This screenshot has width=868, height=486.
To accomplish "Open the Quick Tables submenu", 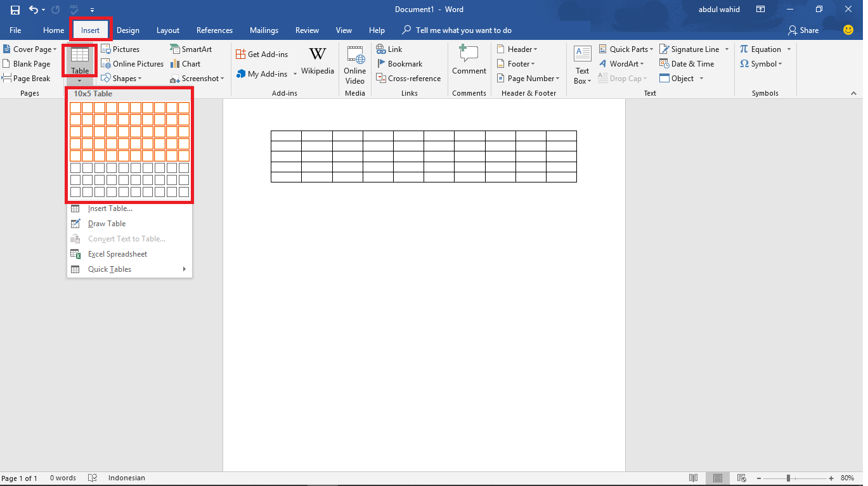I will 108,269.
